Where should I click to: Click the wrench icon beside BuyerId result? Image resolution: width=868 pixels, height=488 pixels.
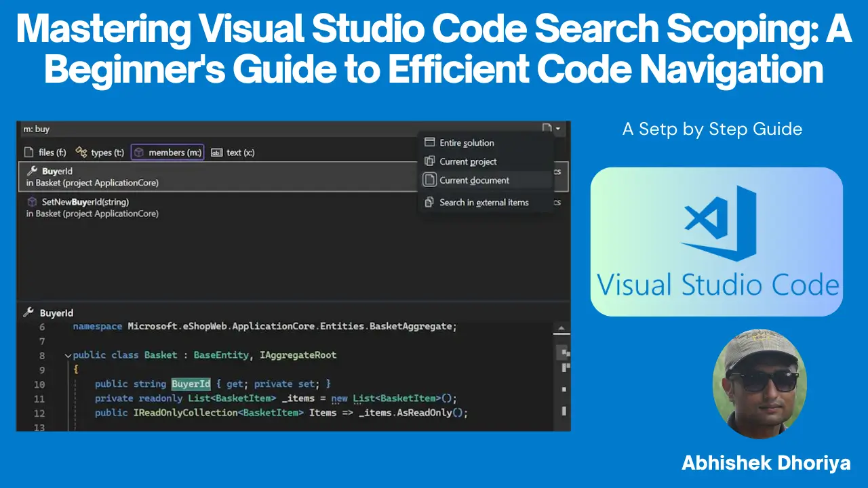(x=31, y=171)
